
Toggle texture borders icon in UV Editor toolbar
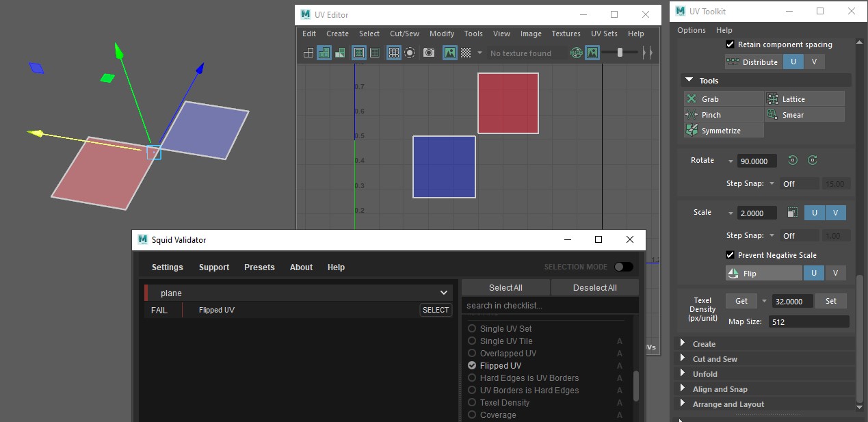click(359, 53)
